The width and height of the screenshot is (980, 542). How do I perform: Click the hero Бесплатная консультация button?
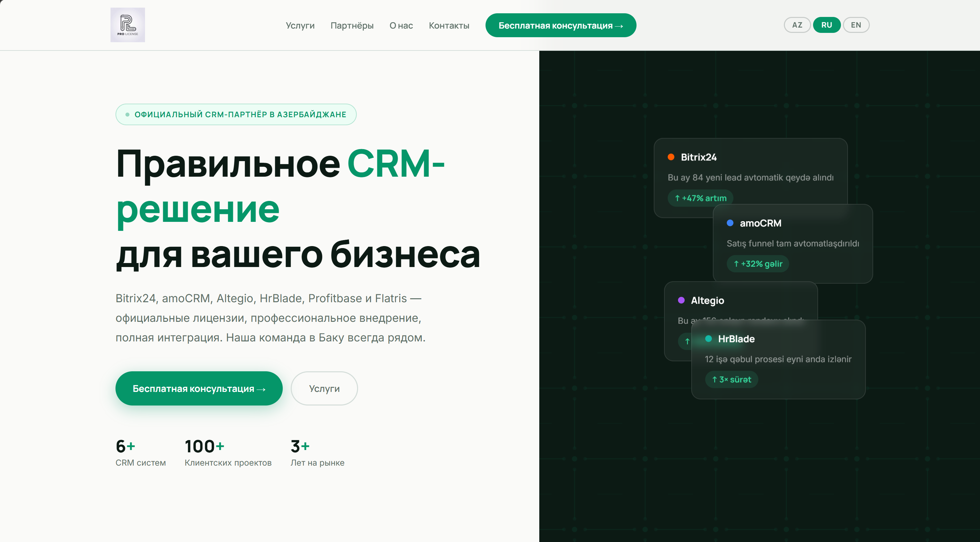point(199,389)
